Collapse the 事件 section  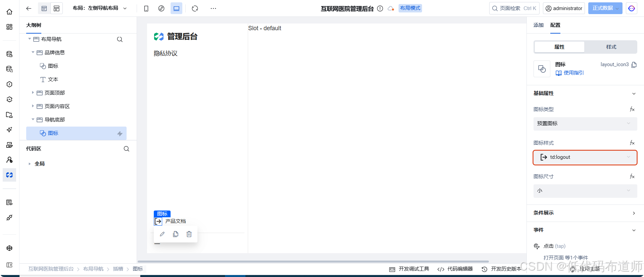pyautogui.click(x=634, y=230)
